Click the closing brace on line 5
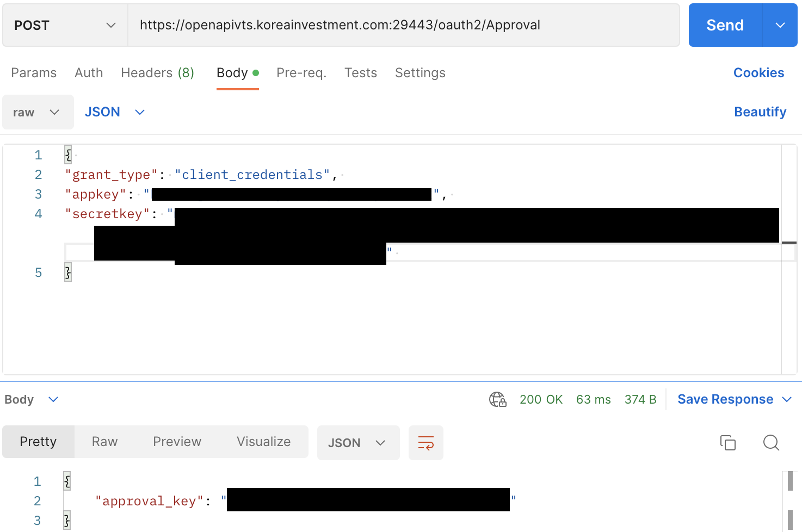This screenshot has height=532, width=802. (68, 273)
